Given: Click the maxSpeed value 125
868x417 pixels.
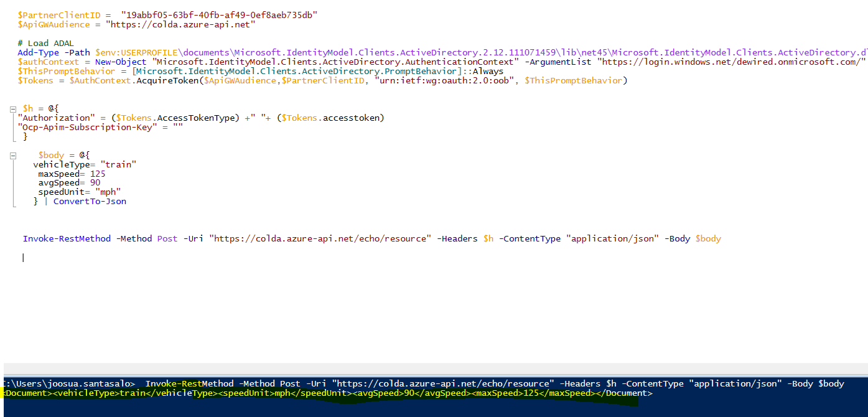Looking at the screenshot, I should click(98, 174).
